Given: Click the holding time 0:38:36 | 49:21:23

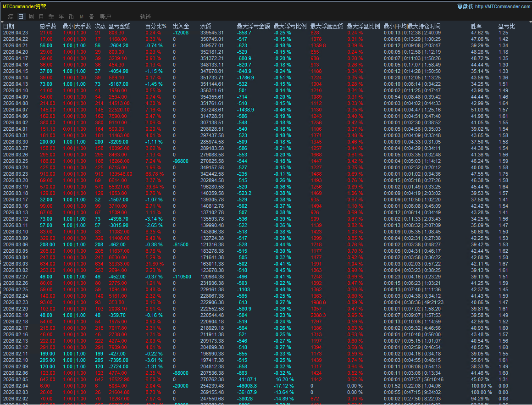Looking at the screenshot, I should [x=424, y=303].
